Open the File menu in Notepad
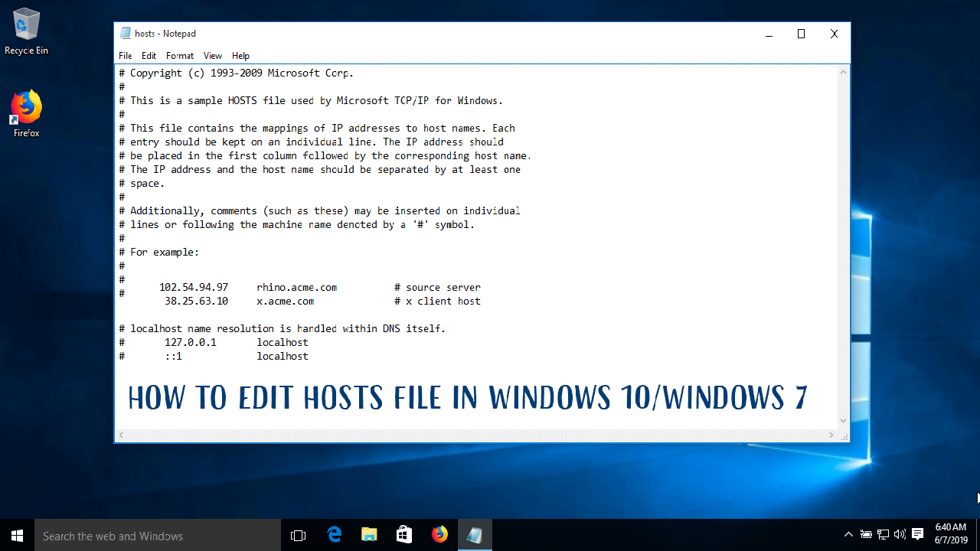This screenshot has height=551, width=980. click(125, 55)
